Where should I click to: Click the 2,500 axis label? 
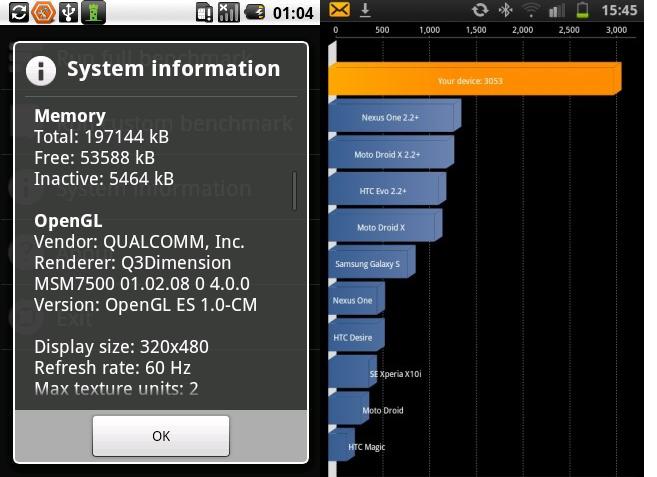pos(569,30)
